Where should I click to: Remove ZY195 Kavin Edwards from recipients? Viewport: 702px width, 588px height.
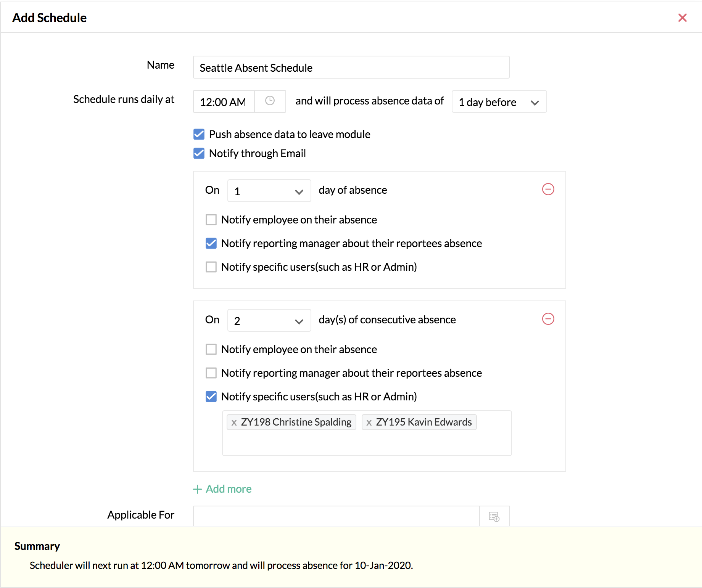369,423
